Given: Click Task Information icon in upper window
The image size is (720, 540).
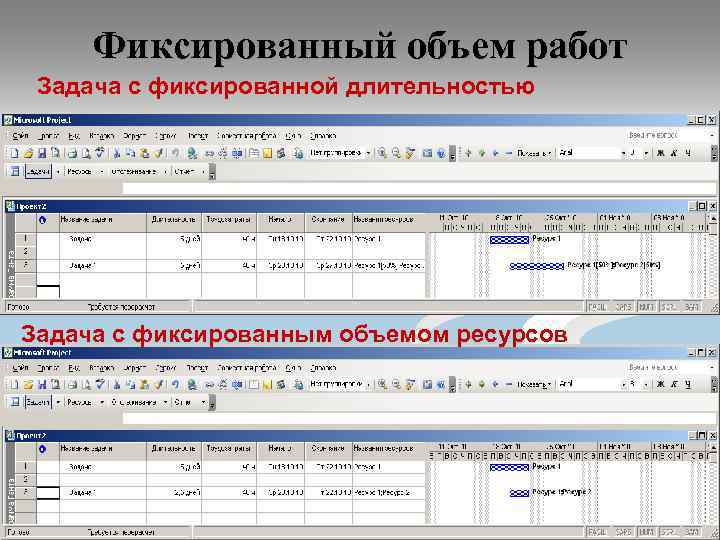Looking at the screenshot, I should click(254, 153).
